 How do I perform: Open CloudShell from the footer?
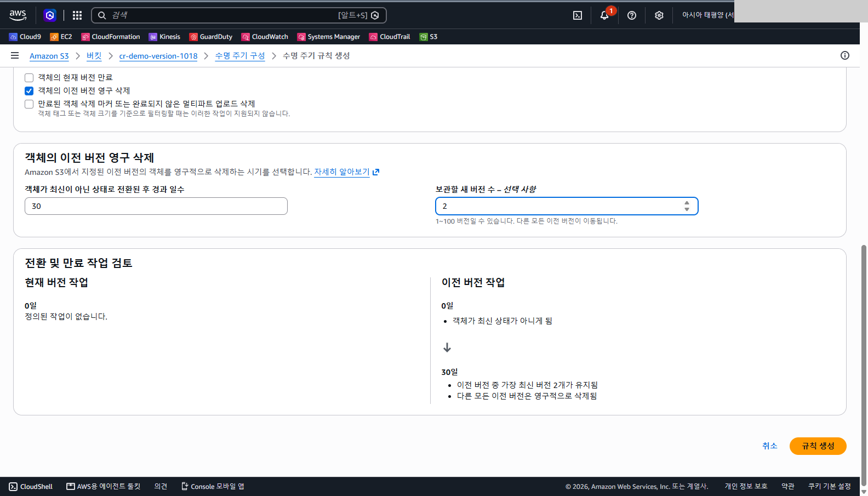coord(31,487)
